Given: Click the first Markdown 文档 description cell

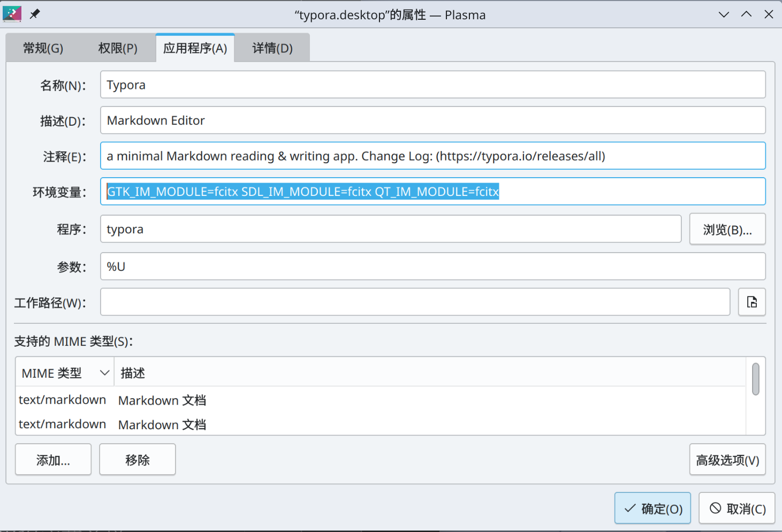Looking at the screenshot, I should [162, 400].
